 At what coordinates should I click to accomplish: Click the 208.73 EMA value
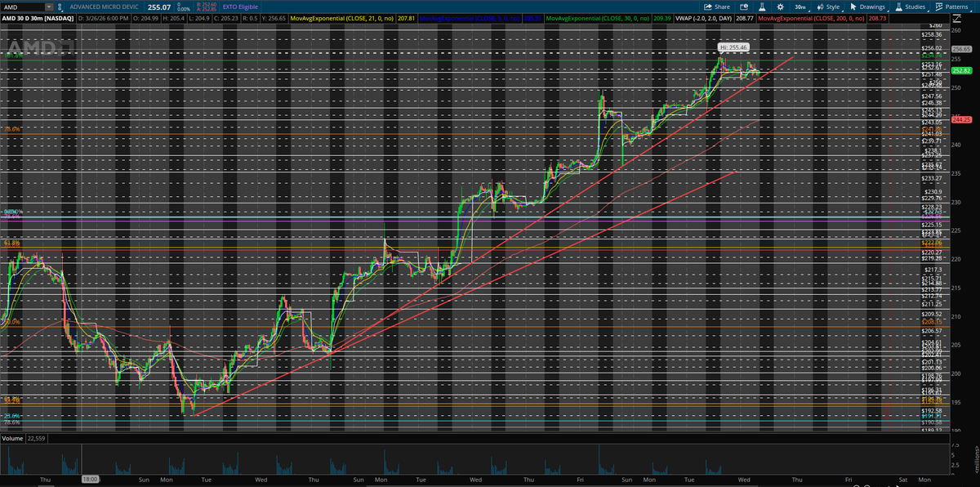tap(877, 19)
